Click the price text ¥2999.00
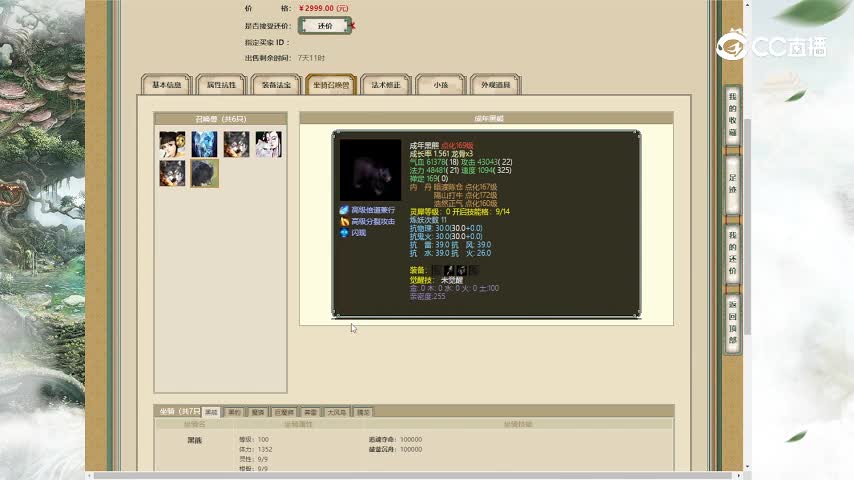The image size is (854, 480). tap(324, 8)
